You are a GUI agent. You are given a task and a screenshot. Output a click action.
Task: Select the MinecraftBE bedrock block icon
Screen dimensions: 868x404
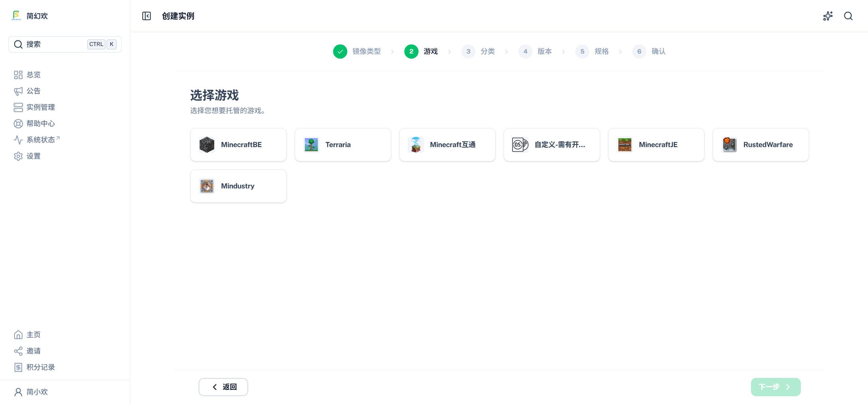point(207,145)
